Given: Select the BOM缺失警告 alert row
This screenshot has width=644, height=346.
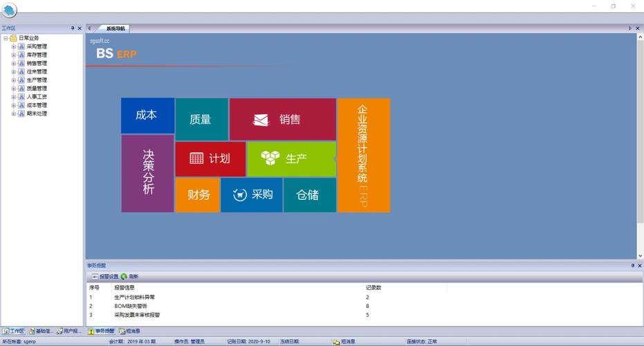Looking at the screenshot, I should pos(365,306).
